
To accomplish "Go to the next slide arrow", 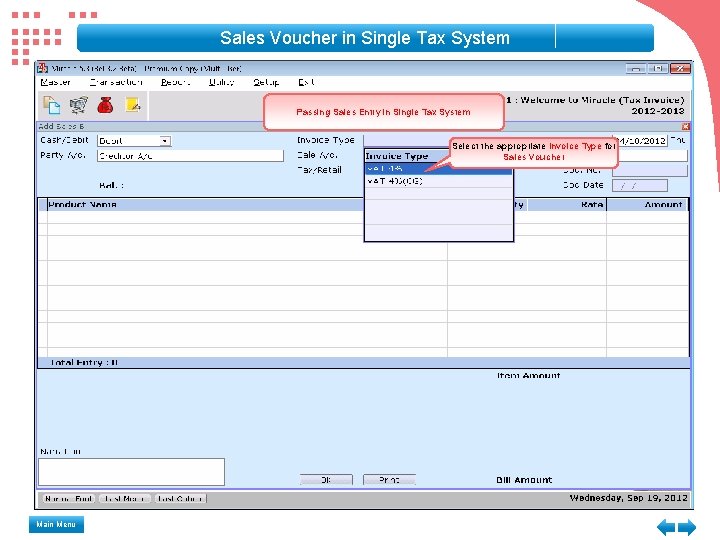I will pyautogui.click(x=687, y=527).
